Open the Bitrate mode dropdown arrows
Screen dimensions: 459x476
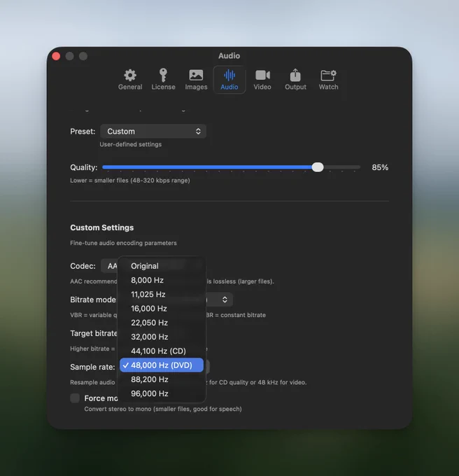(225, 300)
